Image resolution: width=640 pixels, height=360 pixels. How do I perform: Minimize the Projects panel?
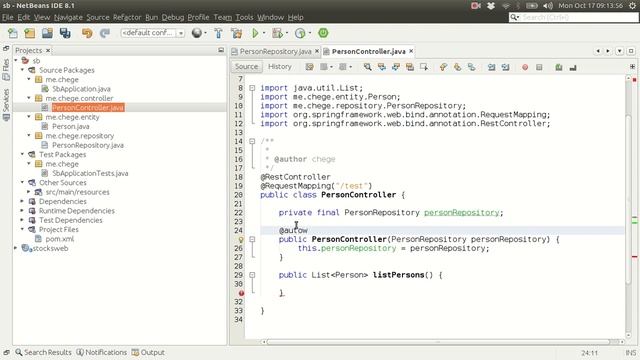(221, 50)
